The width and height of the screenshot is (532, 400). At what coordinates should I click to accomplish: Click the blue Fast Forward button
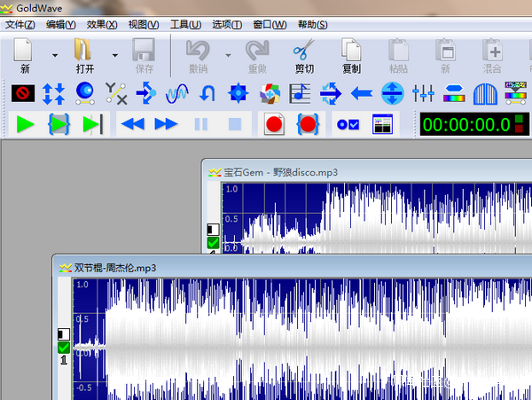coord(167,124)
